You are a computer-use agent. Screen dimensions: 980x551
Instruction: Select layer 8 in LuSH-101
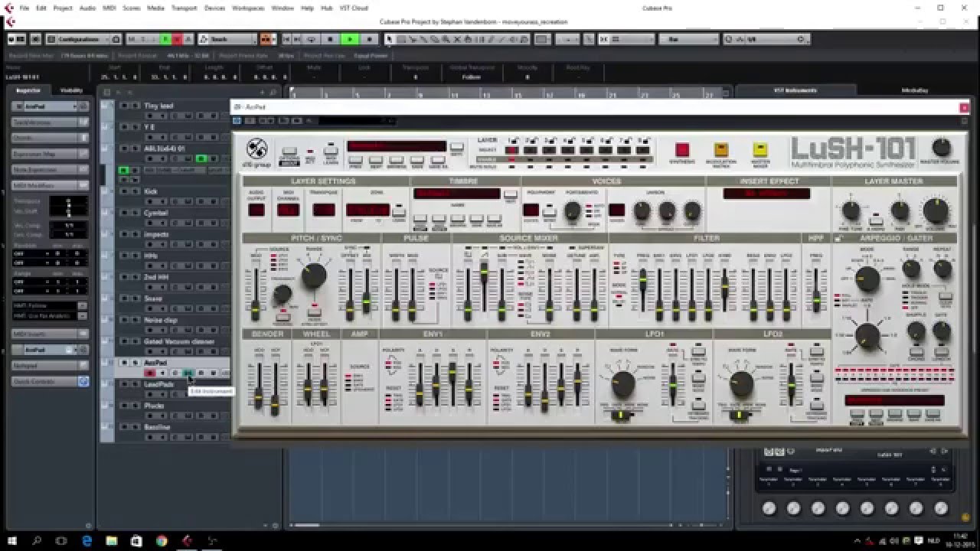coord(643,150)
